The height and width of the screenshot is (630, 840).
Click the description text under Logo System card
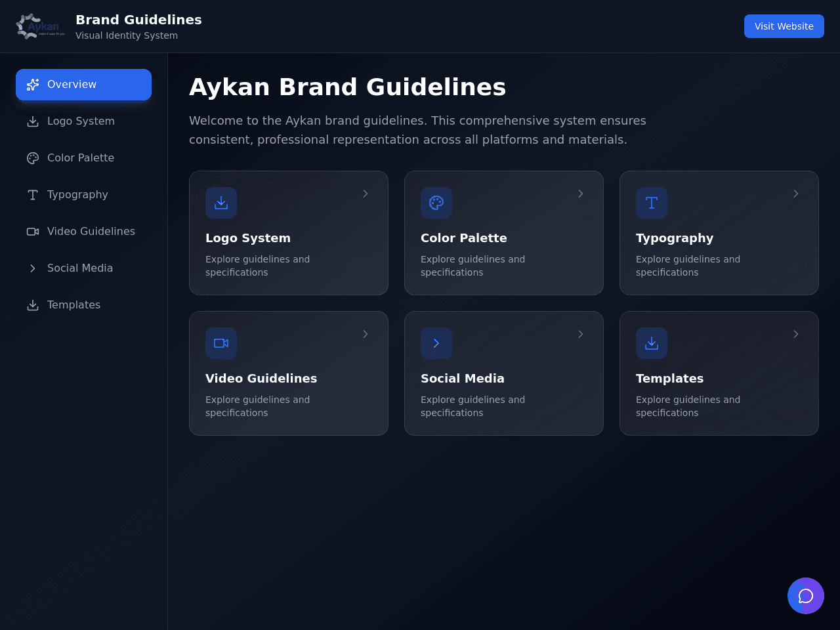point(257,266)
